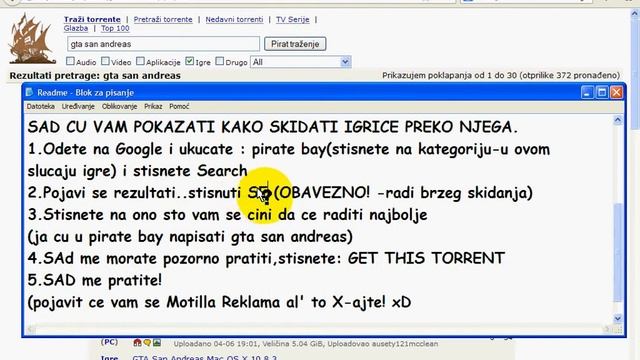The height and width of the screenshot is (360, 640).
Task: Enable the Aplikacije checkbox
Action: point(140,61)
